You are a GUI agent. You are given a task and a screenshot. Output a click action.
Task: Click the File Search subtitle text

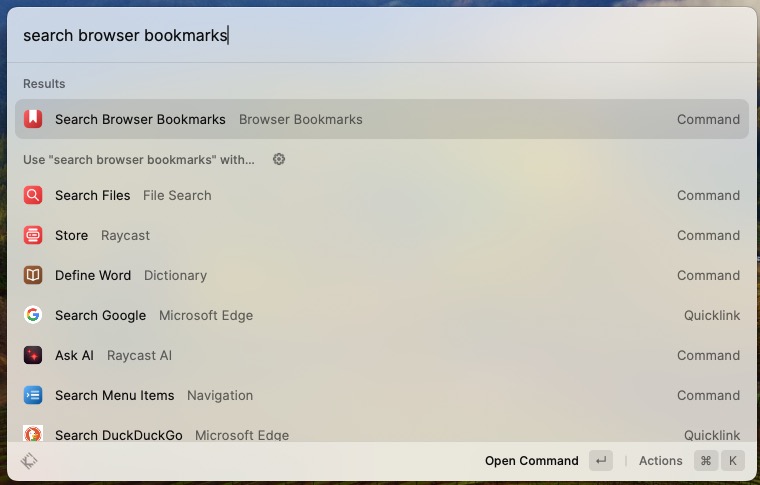click(x=177, y=195)
